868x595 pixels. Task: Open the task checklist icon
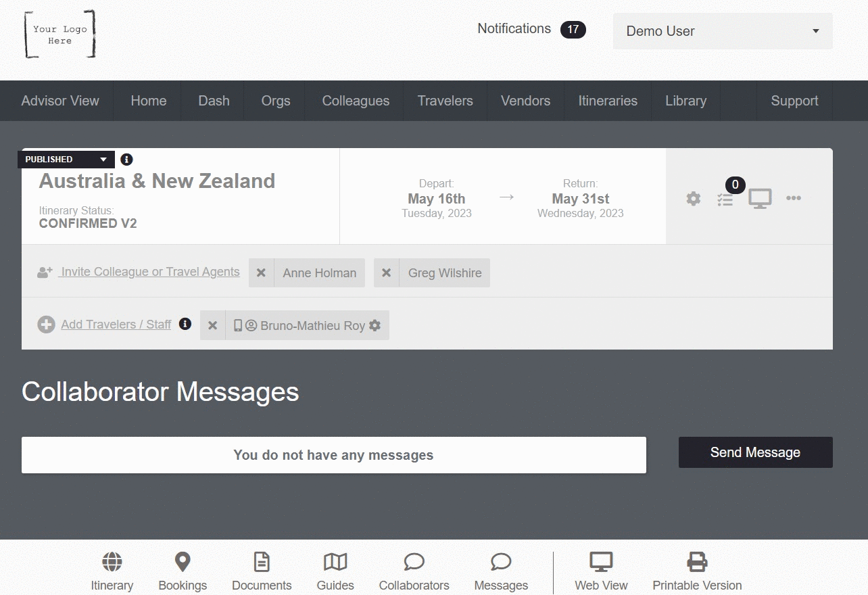pos(725,200)
